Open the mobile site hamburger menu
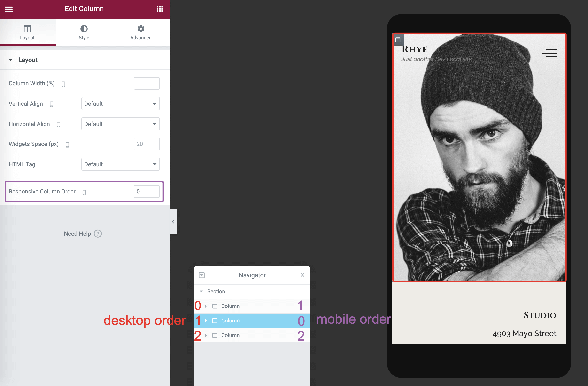Image resolution: width=588 pixels, height=386 pixels. [549, 53]
